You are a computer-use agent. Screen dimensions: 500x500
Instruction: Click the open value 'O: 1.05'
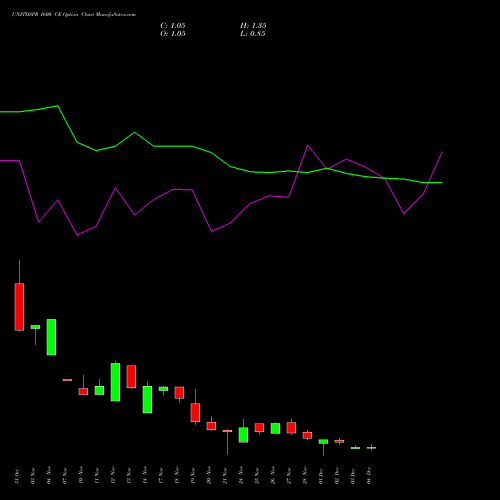point(173,34)
